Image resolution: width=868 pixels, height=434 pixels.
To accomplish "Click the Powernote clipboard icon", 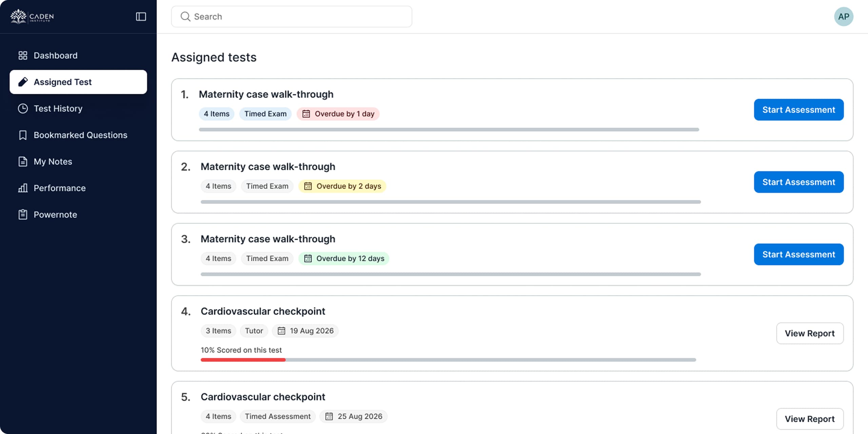I will [23, 214].
